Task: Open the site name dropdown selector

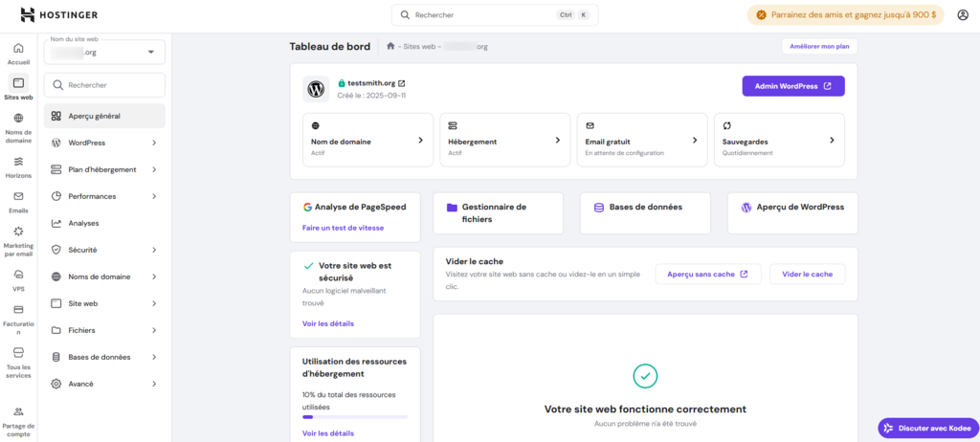Action: click(104, 52)
